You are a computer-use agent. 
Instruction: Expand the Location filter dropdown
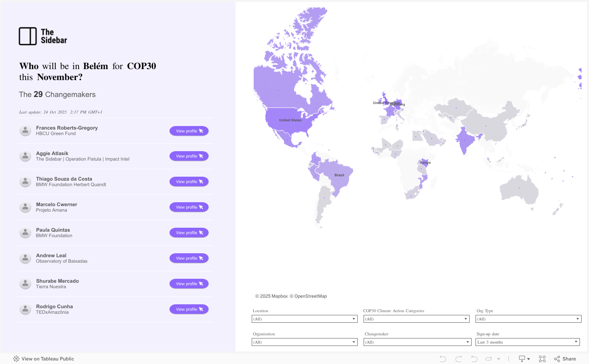tap(304, 319)
